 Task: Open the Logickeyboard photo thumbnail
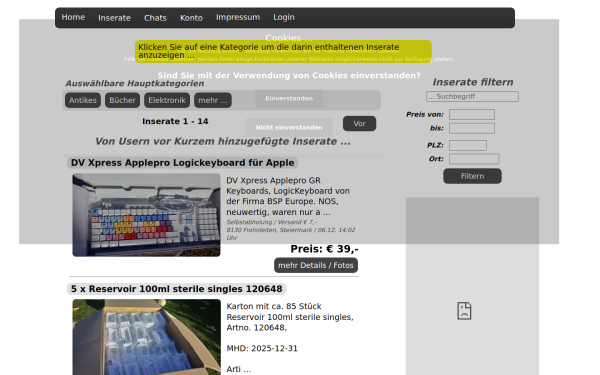click(x=147, y=215)
